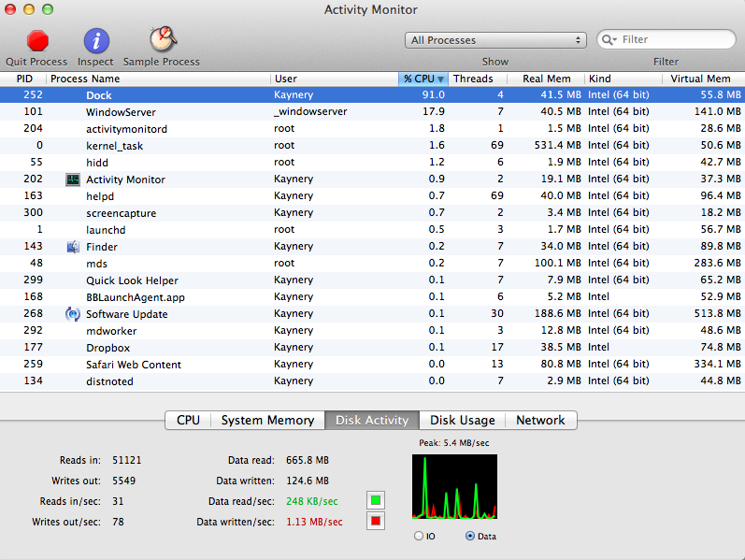Click the Peak 5.4 MB/sec label

[453, 442]
